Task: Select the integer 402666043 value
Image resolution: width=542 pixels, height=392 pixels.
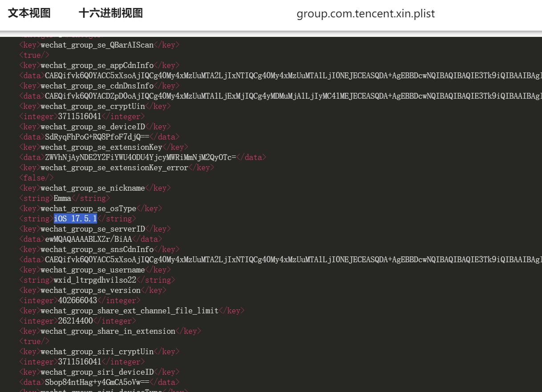Action: (77, 300)
